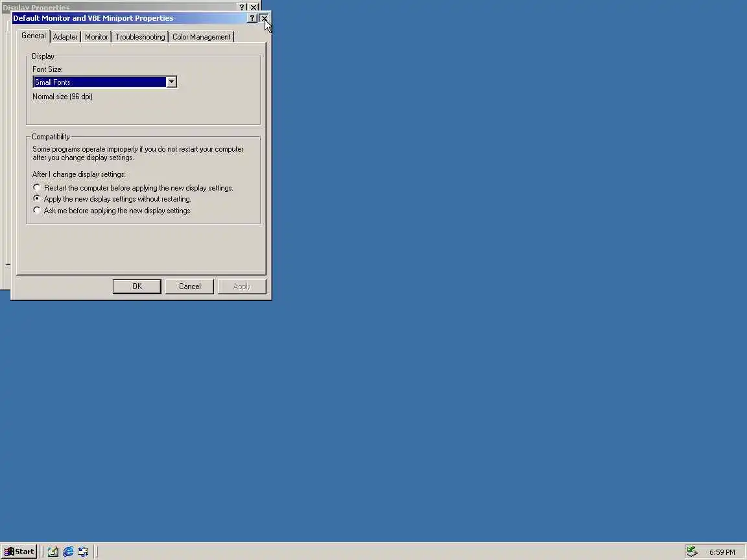Click the Cancel button
The height and width of the screenshot is (560, 747).
pos(189,286)
